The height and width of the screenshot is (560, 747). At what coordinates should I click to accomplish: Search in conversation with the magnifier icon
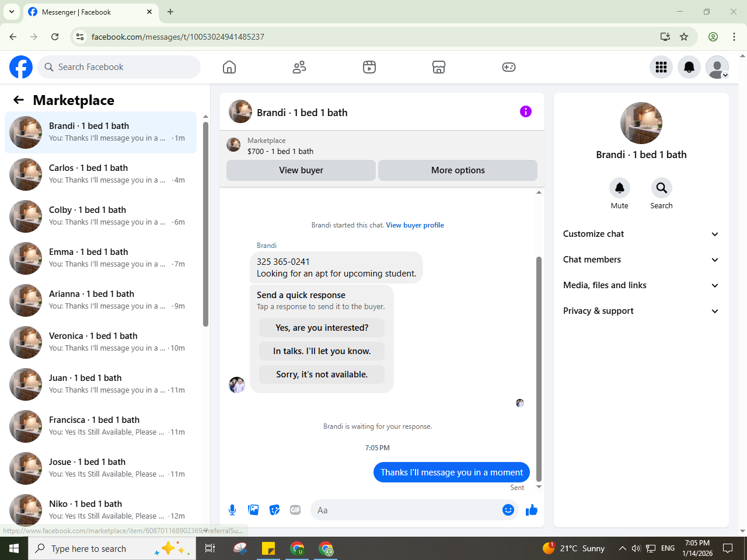point(661,188)
